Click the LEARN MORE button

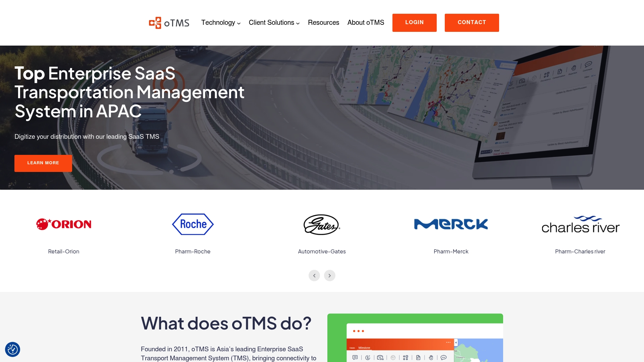(43, 163)
